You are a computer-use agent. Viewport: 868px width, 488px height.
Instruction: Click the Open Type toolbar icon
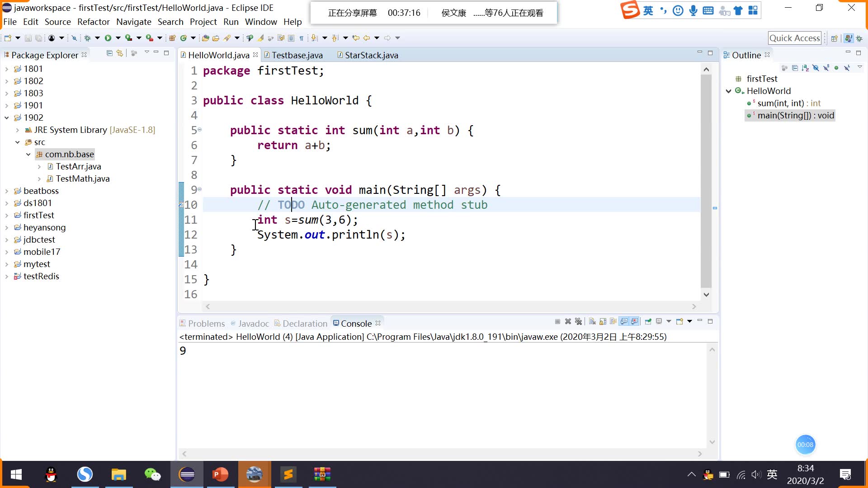pos(205,38)
